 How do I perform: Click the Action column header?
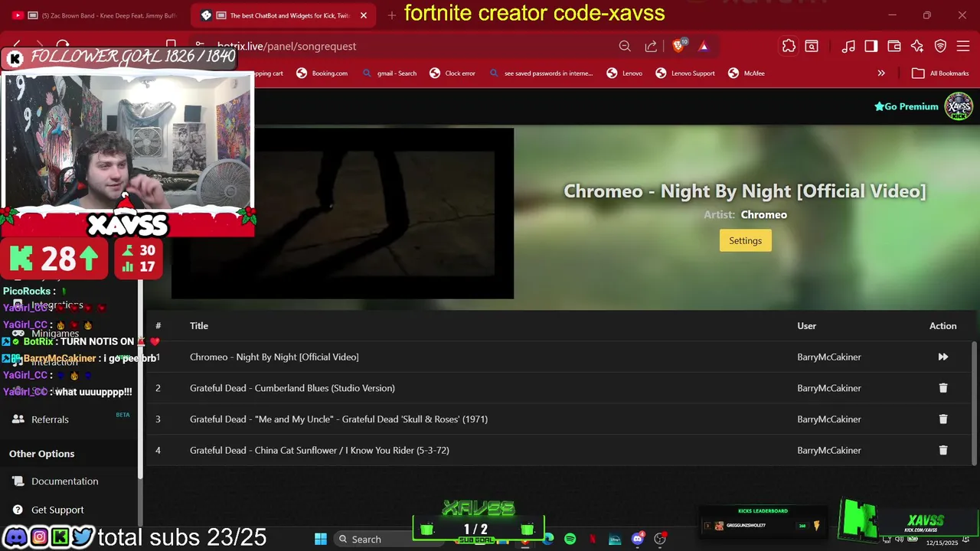tap(942, 326)
